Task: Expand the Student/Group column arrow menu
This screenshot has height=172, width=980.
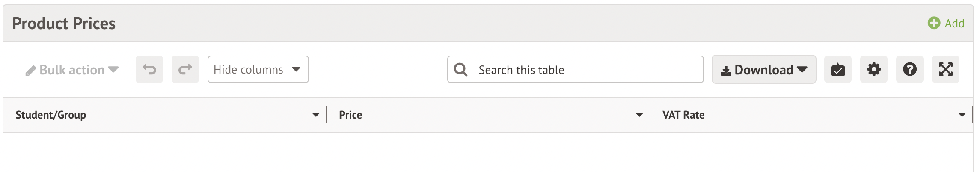Action: [316, 115]
